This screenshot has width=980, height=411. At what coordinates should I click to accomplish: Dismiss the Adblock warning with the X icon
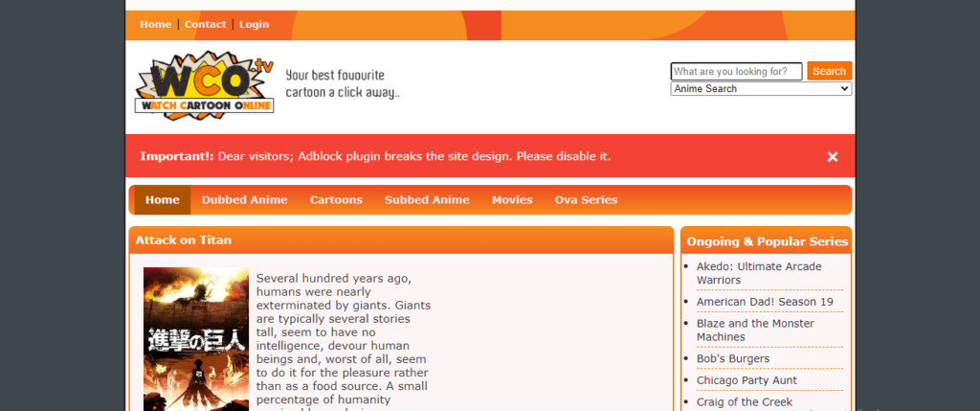pyautogui.click(x=833, y=157)
